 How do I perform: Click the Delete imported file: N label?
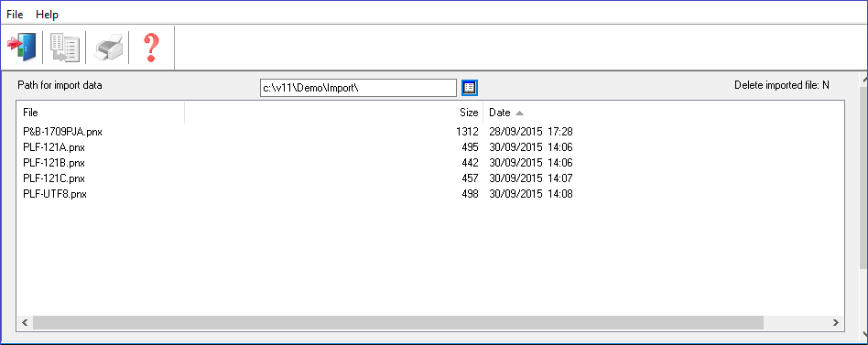tap(782, 85)
